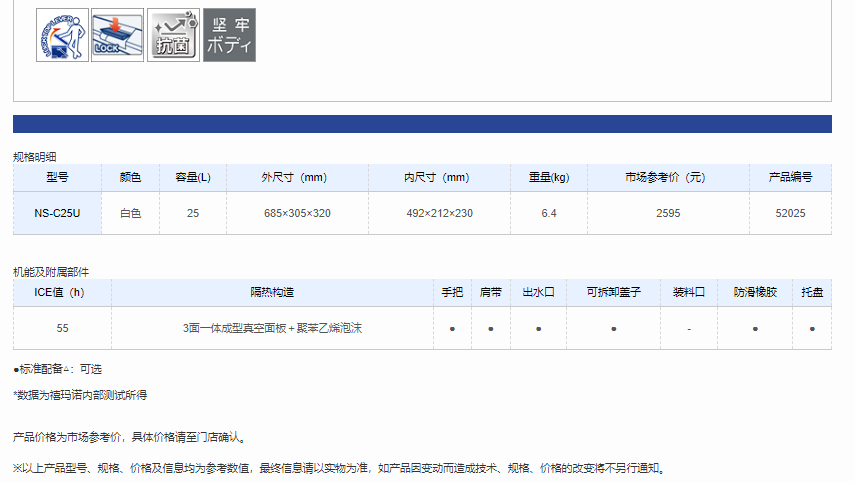The width and height of the screenshot is (861, 483).
Task: Click the 重量(kg) column header
Action: (x=549, y=177)
